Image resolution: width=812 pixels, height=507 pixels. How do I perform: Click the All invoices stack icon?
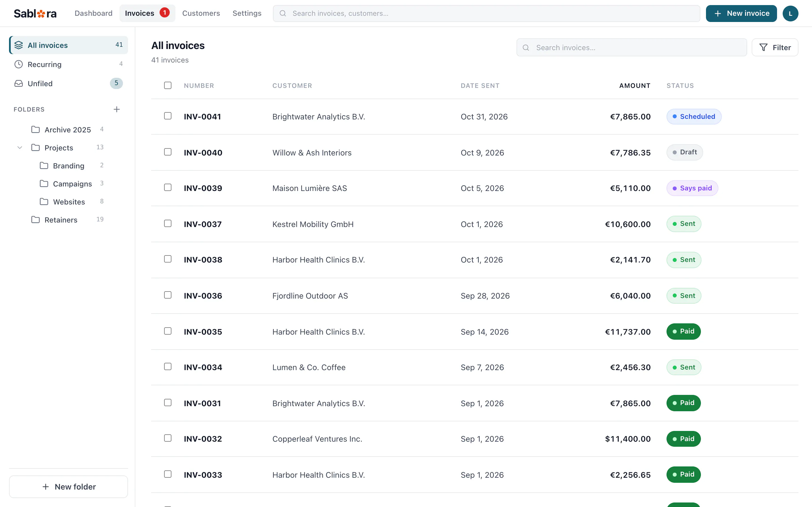pyautogui.click(x=18, y=45)
